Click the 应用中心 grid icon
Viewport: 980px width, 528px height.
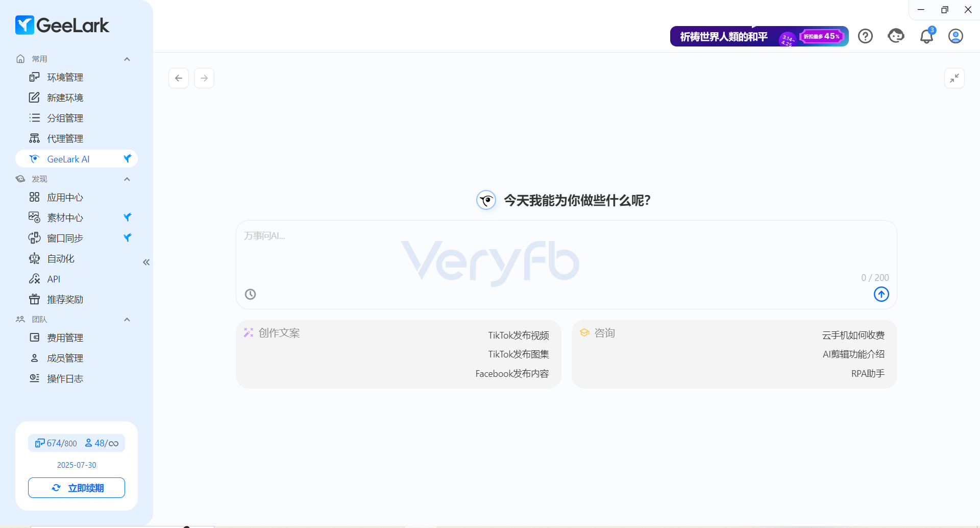pos(34,197)
